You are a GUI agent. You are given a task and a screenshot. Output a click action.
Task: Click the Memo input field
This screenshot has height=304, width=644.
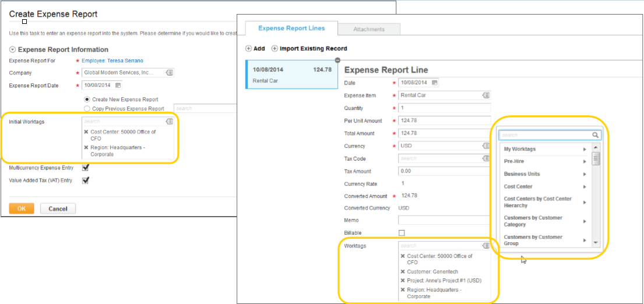(445, 220)
